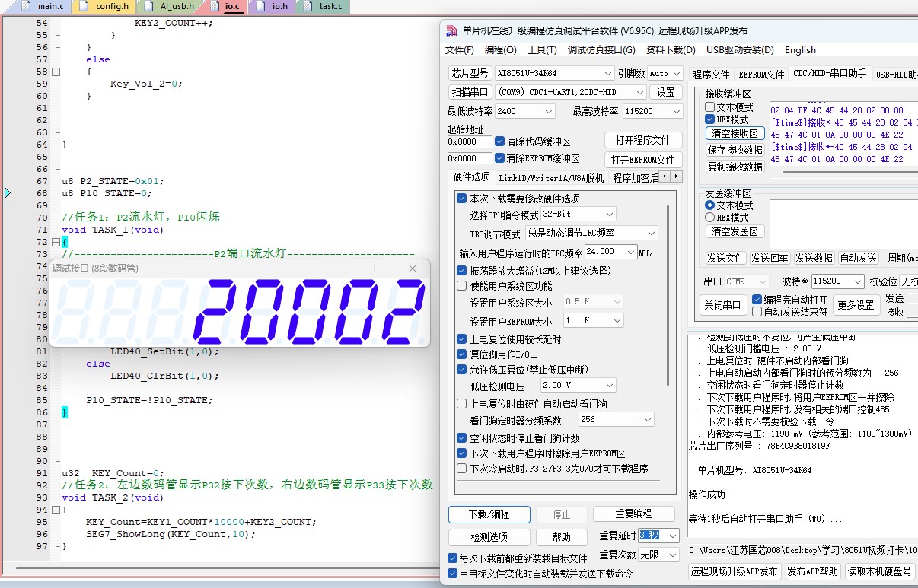The image size is (918, 588).
Task: Collapse the code fold at line 58
Action: click(56, 72)
